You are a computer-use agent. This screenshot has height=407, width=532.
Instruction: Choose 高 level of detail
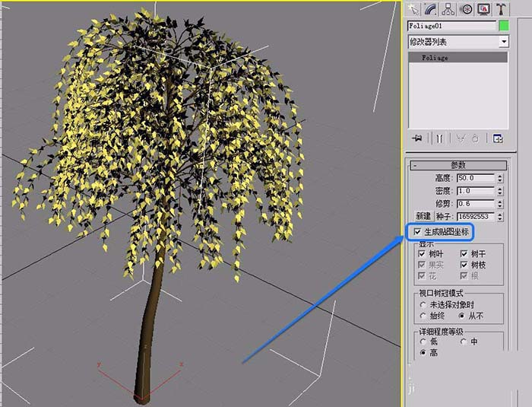pos(423,353)
